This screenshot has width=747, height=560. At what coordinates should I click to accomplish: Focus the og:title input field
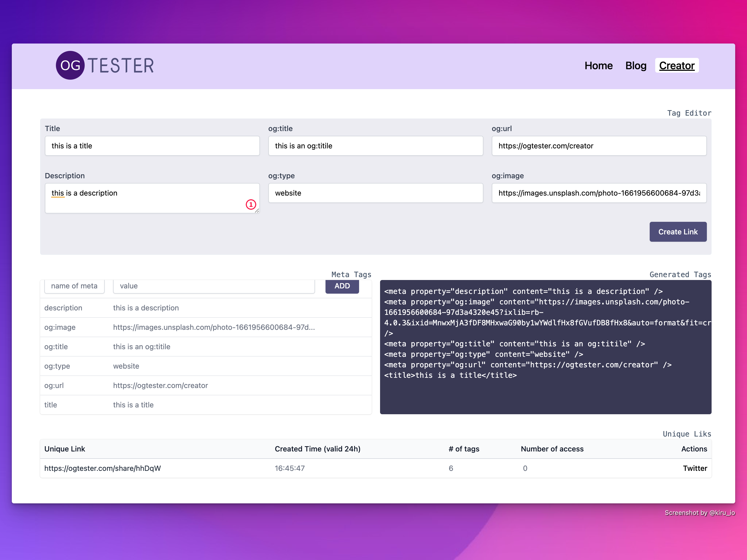click(x=376, y=146)
